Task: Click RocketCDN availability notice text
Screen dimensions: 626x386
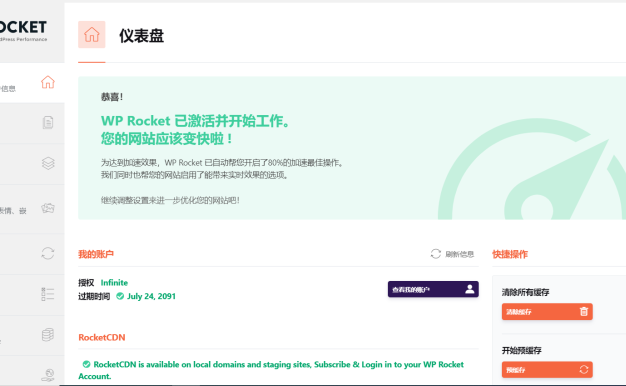Action: pyautogui.click(x=271, y=370)
